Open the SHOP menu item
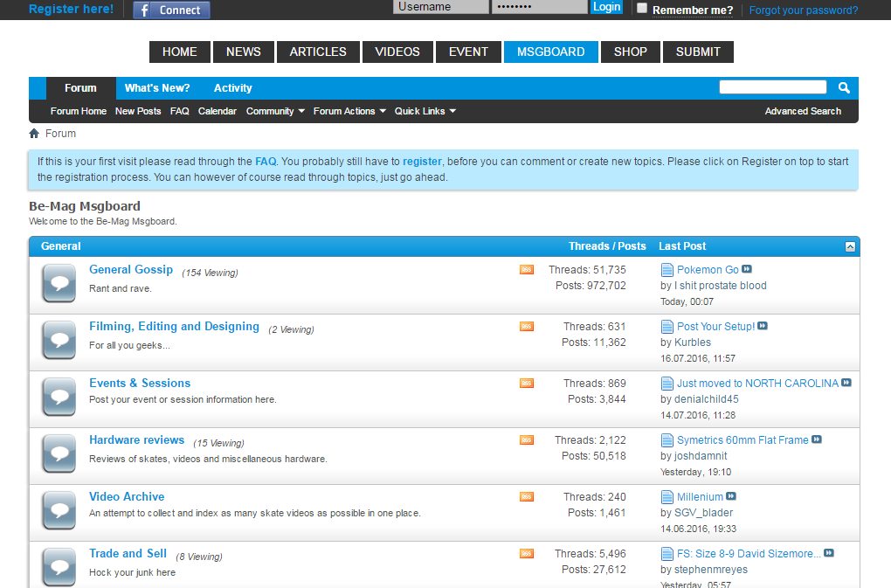The image size is (891, 588). 630,52
